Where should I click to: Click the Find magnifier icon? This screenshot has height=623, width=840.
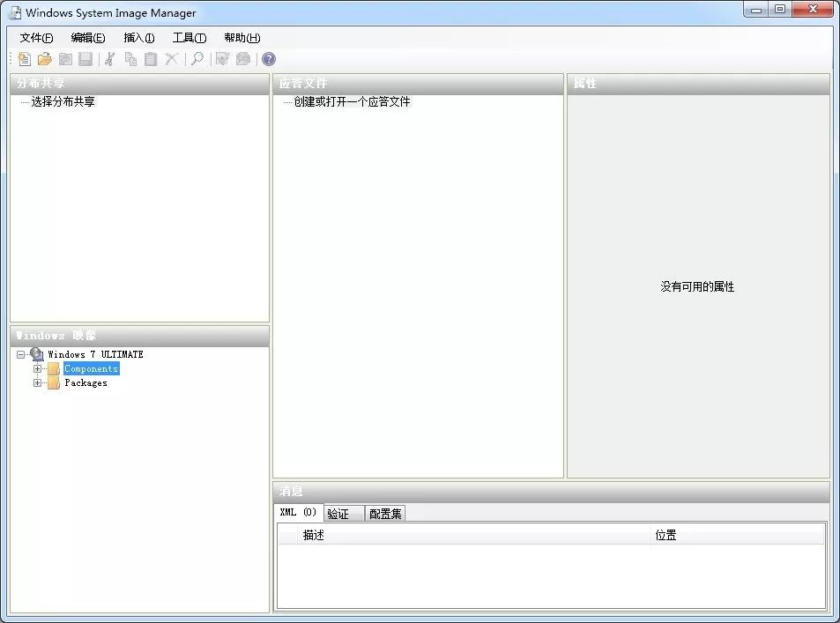coord(197,59)
